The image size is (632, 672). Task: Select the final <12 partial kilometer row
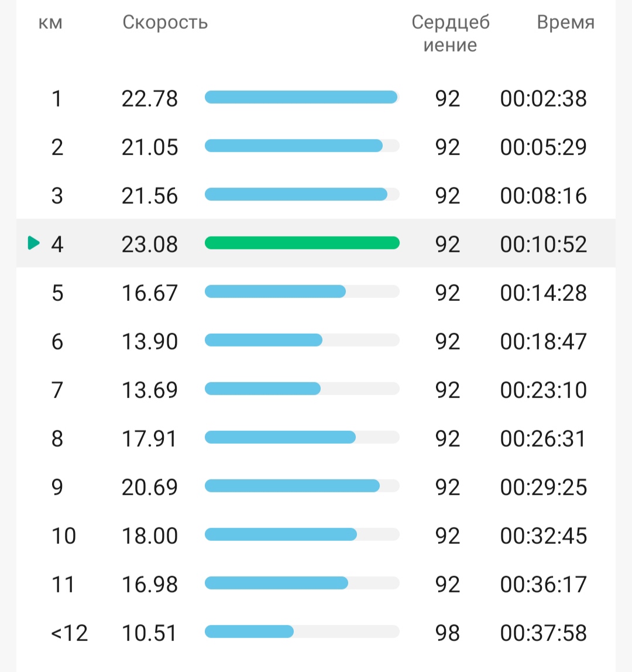click(316, 633)
